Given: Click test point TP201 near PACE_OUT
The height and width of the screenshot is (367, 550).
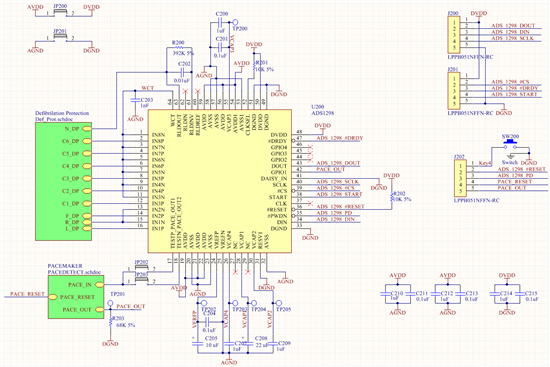Looking at the screenshot, I should click(110, 302).
